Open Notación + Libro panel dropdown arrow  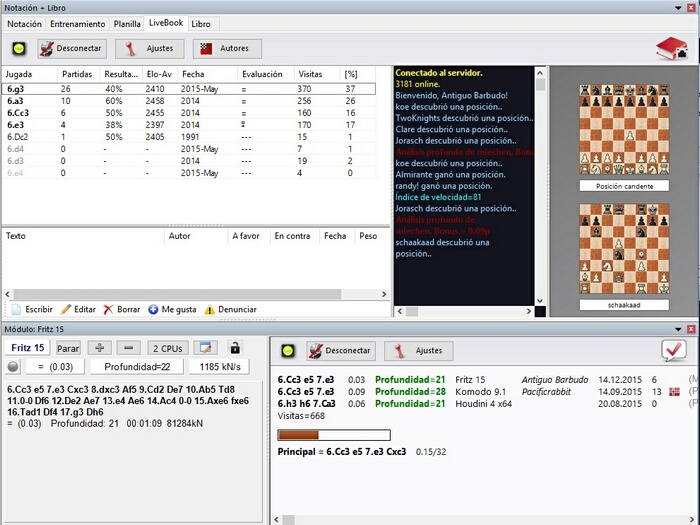(x=679, y=8)
